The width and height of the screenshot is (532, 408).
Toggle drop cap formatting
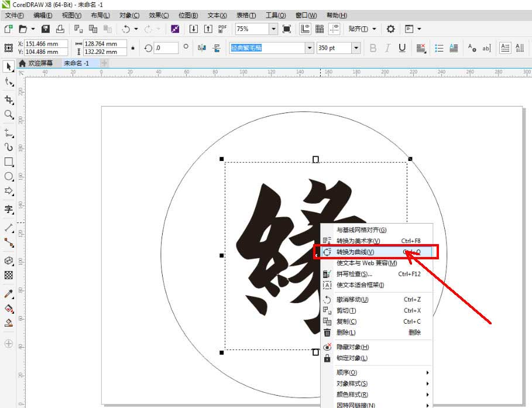454,48
